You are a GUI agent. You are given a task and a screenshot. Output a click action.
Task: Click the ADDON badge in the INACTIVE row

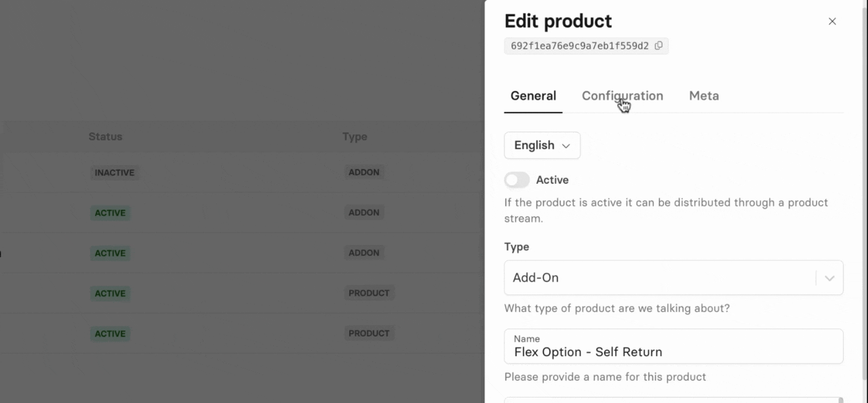(364, 172)
